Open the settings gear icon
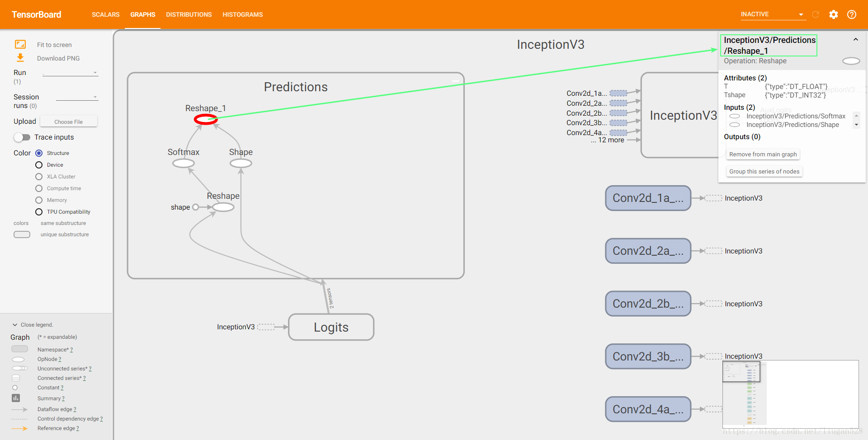868x440 pixels. [x=834, y=14]
